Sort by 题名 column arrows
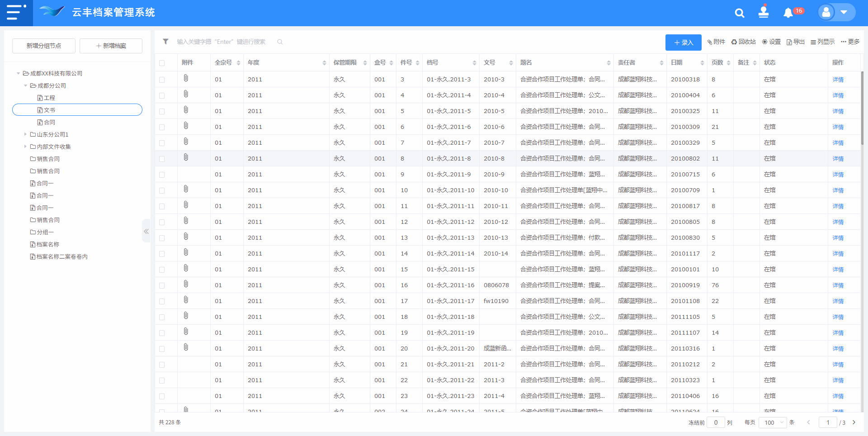The height and width of the screenshot is (436, 868). point(609,63)
